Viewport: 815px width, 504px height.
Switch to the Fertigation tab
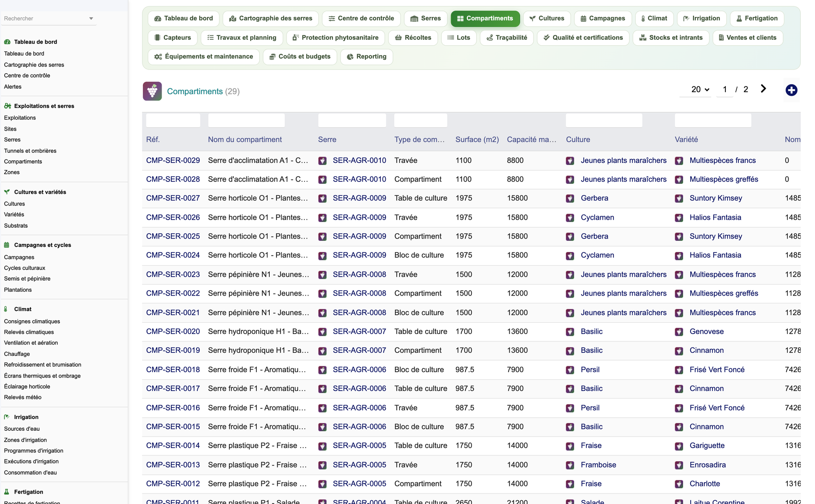[x=757, y=18]
